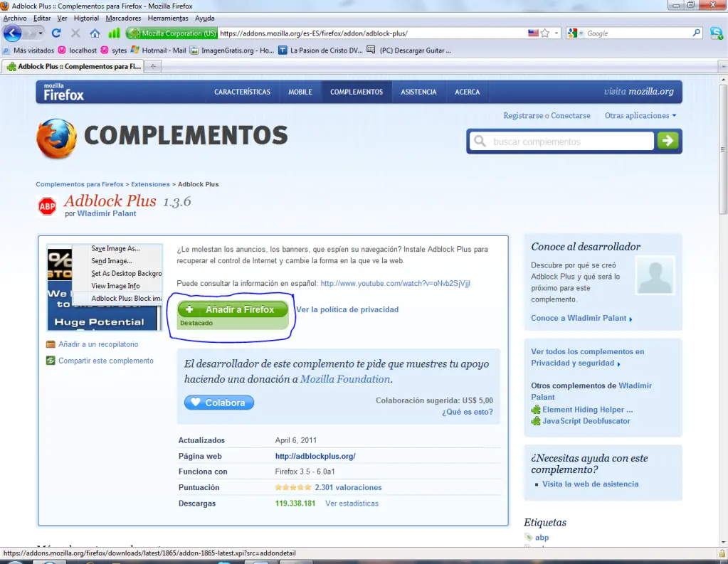Click the green connection strength bars icon
Screen dimensions: 728x564
pos(115,33)
